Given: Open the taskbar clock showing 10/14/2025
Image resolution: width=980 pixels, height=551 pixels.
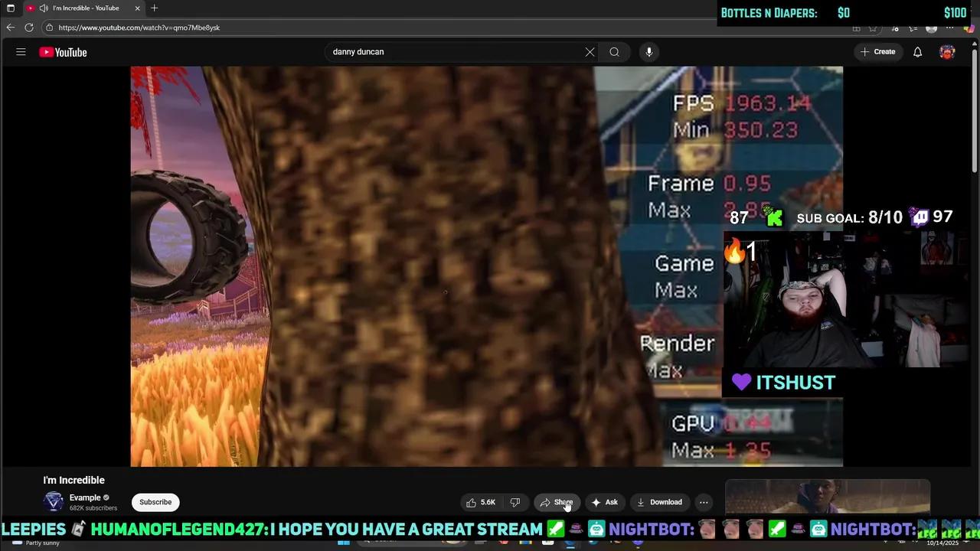Looking at the screenshot, I should pyautogui.click(x=942, y=543).
